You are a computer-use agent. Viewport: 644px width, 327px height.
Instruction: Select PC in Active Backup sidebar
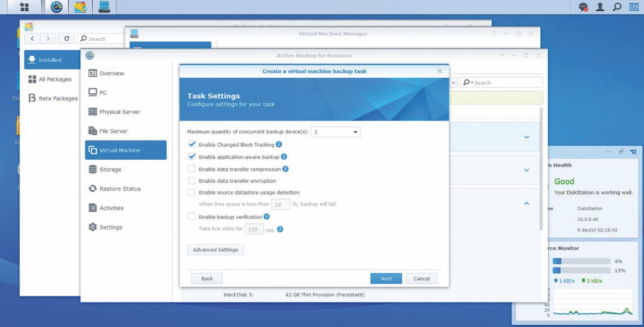[126, 93]
